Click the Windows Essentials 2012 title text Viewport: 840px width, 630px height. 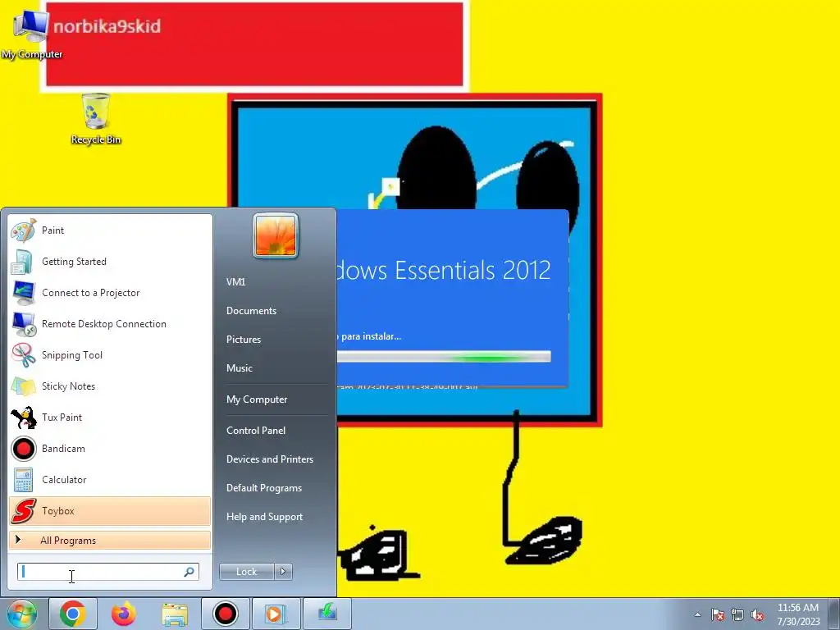tap(444, 270)
